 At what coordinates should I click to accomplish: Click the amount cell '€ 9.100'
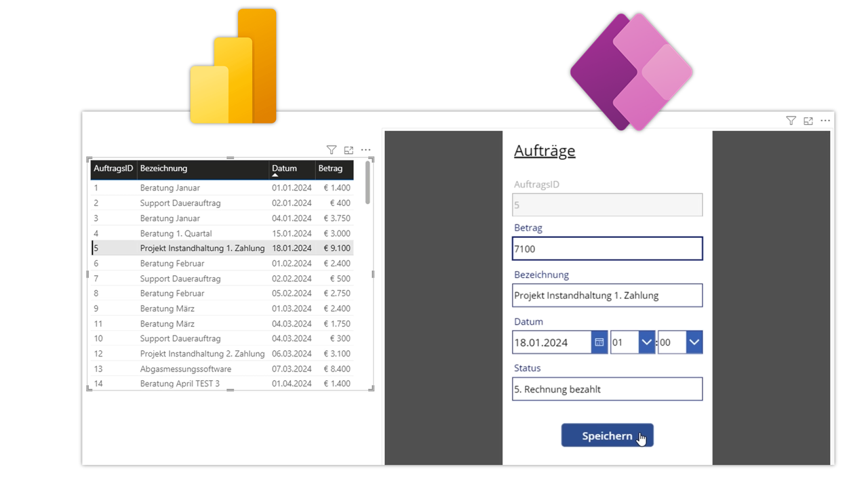(337, 248)
